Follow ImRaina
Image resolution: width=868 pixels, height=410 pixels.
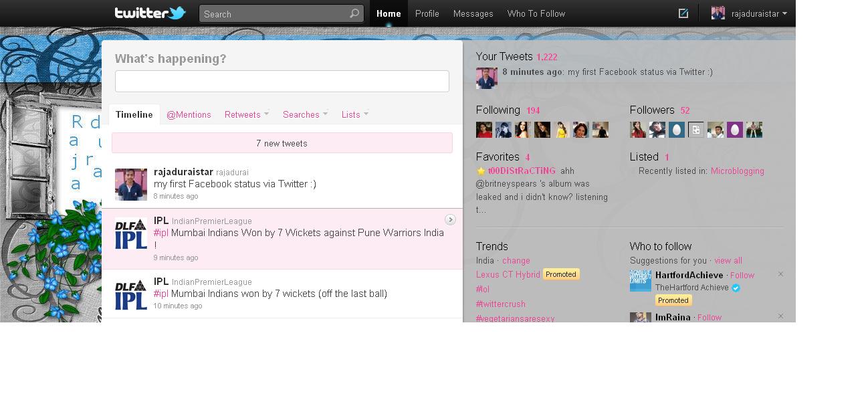pos(709,318)
